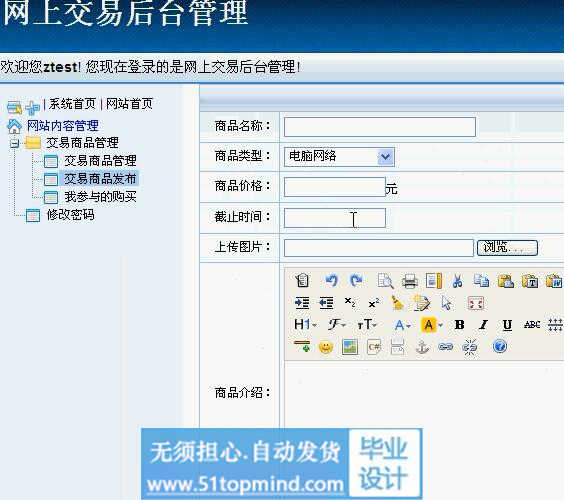The image size is (564, 500).
Task: Select 修改密码 in sidebar tree
Action: (x=70, y=215)
